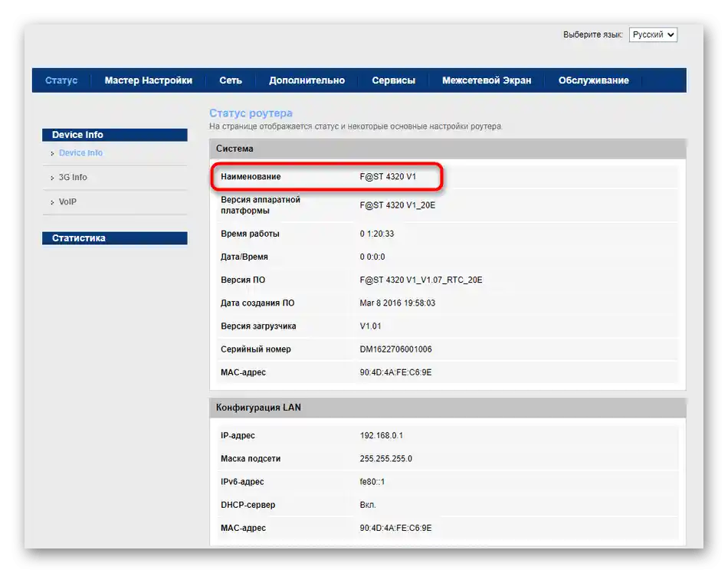Click the Версия загрузчика label
The height and width of the screenshot is (573, 728).
coord(258,326)
